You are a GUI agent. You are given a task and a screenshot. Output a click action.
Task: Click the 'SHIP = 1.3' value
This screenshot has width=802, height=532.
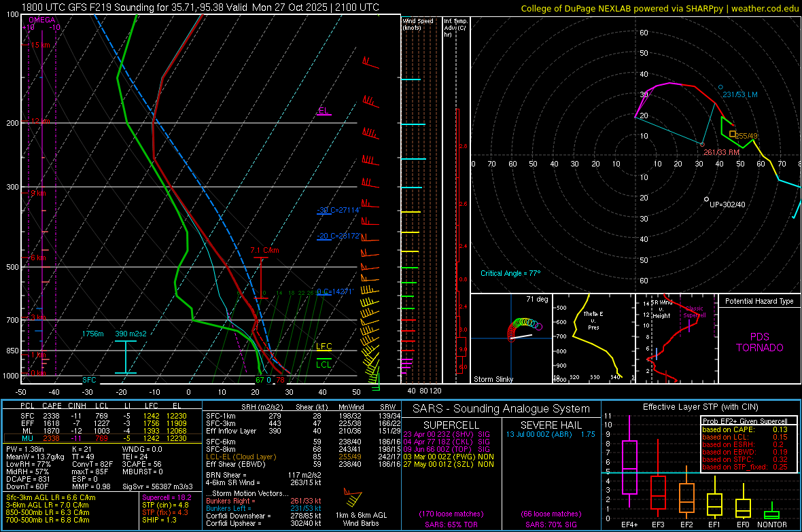pyautogui.click(x=159, y=520)
